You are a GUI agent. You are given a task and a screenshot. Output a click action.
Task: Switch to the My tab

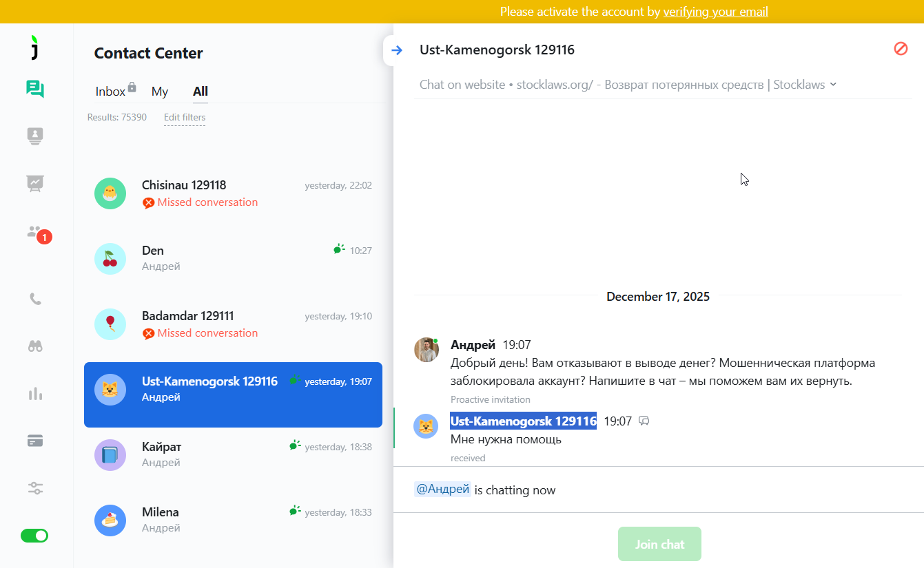coord(160,92)
